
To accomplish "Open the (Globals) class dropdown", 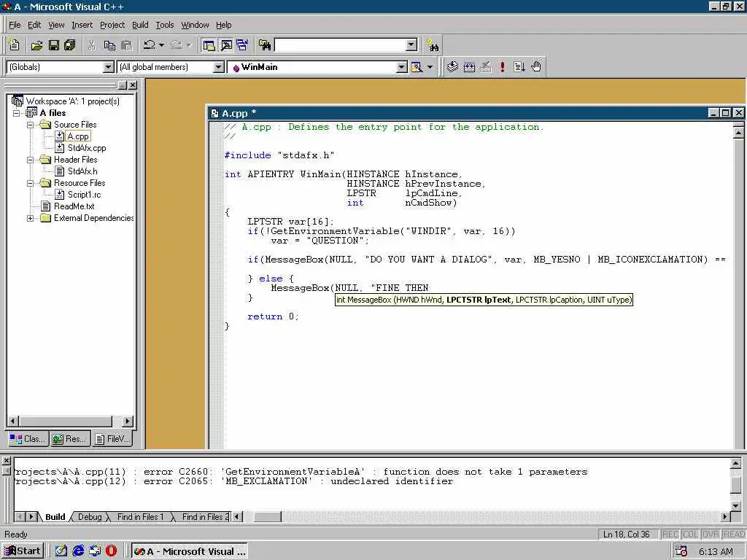I will (109, 67).
